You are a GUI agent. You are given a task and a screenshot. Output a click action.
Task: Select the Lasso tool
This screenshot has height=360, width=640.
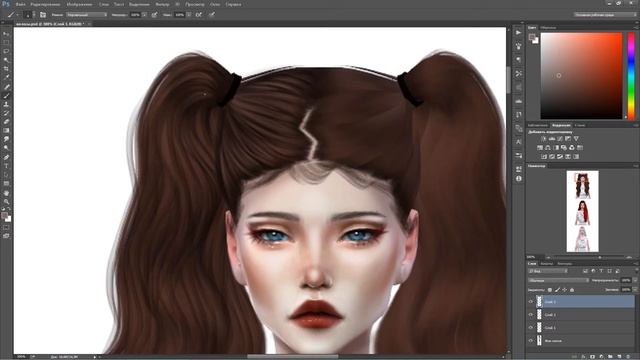[6, 51]
